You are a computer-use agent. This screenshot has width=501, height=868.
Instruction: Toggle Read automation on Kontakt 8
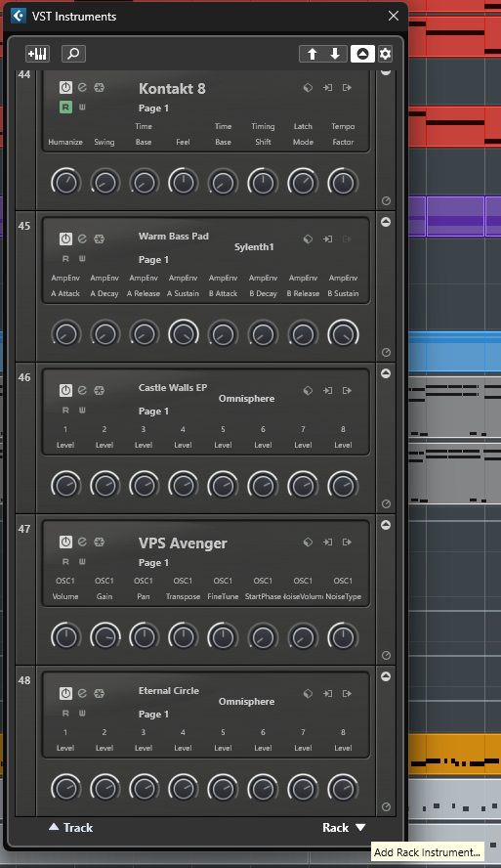(65, 107)
